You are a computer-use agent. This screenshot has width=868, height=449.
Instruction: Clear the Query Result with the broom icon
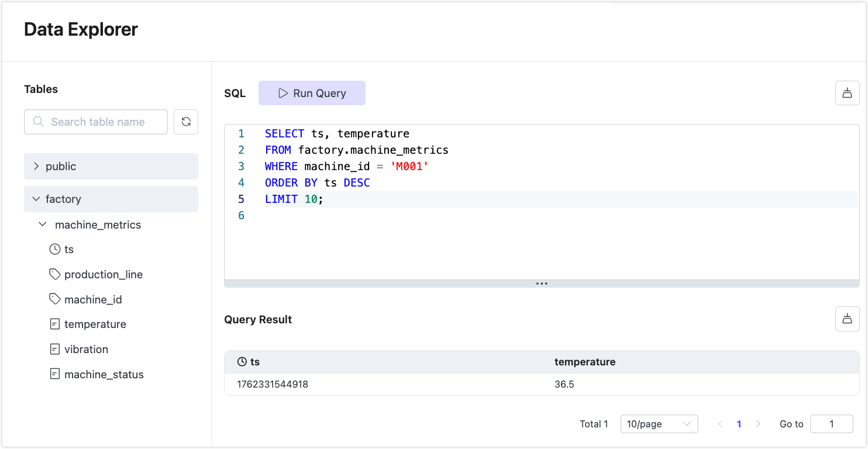click(848, 319)
